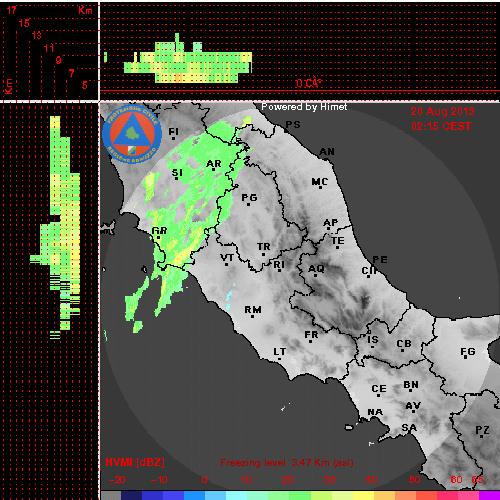Viewport: 500px width, 500px height.
Task: Click the PG city label on map
Action: [x=249, y=198]
